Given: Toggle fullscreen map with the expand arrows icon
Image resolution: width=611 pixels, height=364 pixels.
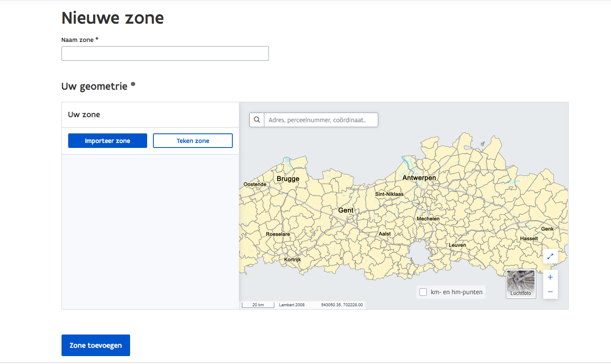Looking at the screenshot, I should pyautogui.click(x=550, y=256).
